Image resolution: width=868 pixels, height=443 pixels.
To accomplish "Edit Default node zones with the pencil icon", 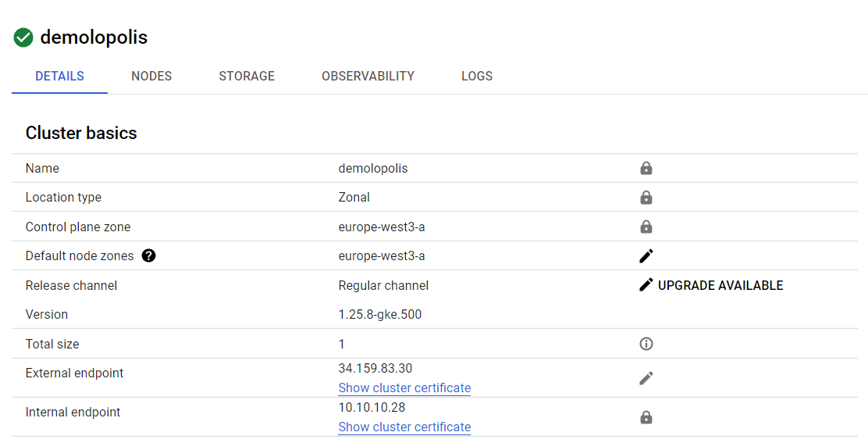I will coord(646,255).
